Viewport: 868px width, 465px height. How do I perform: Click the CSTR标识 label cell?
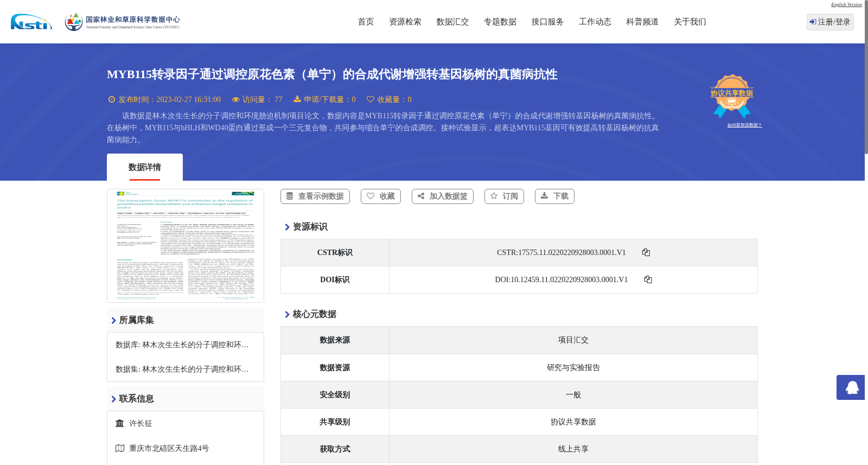point(335,252)
